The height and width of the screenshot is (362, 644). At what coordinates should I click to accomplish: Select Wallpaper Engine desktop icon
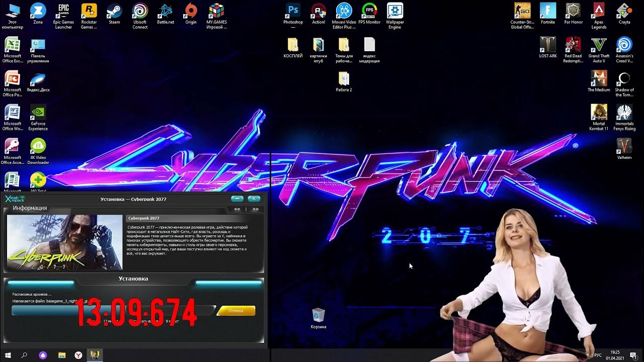[x=395, y=16]
